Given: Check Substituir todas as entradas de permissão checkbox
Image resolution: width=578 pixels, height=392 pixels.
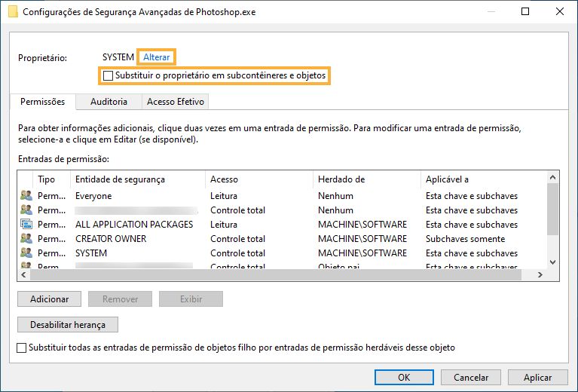Looking at the screenshot, I should [21, 348].
